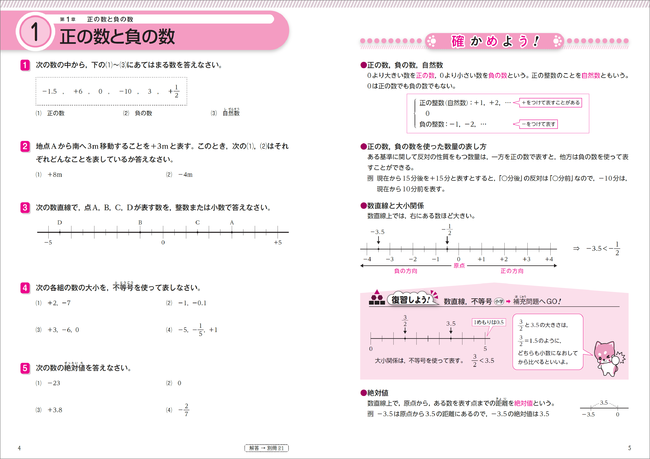Click point D on question 3 number line
Image resolution: width=650 pixels, height=459 pixels.
(x=60, y=232)
